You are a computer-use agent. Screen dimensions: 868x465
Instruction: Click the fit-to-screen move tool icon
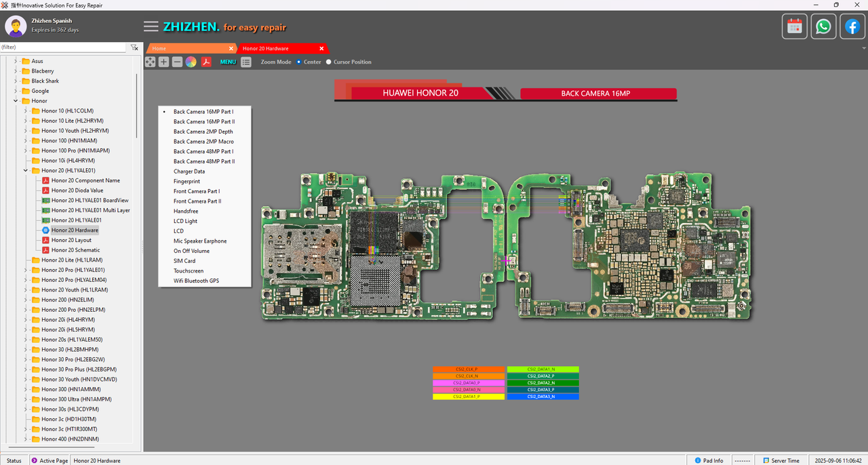tap(150, 62)
